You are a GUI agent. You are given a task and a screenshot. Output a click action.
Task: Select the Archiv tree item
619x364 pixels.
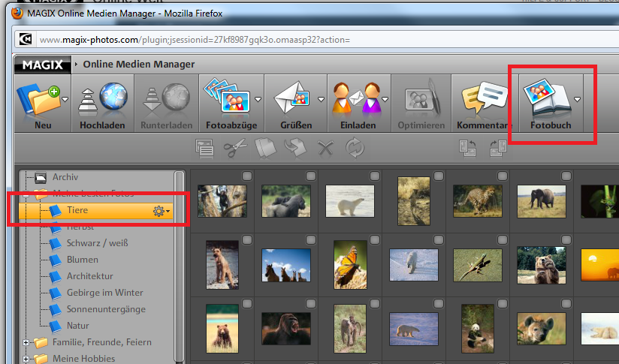(x=65, y=177)
